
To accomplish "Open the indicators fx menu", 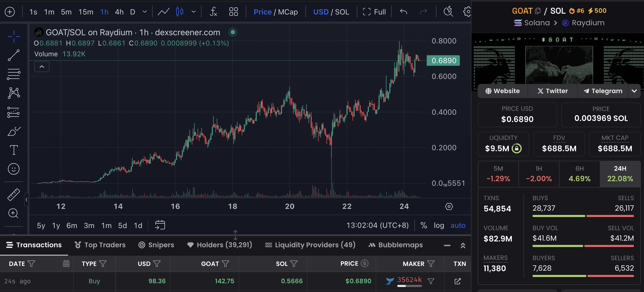I will point(213,12).
